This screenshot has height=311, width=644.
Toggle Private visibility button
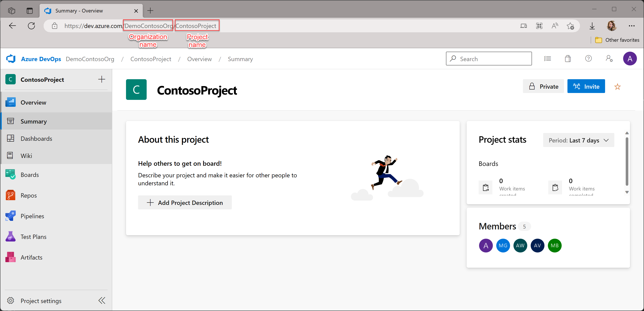(x=543, y=87)
